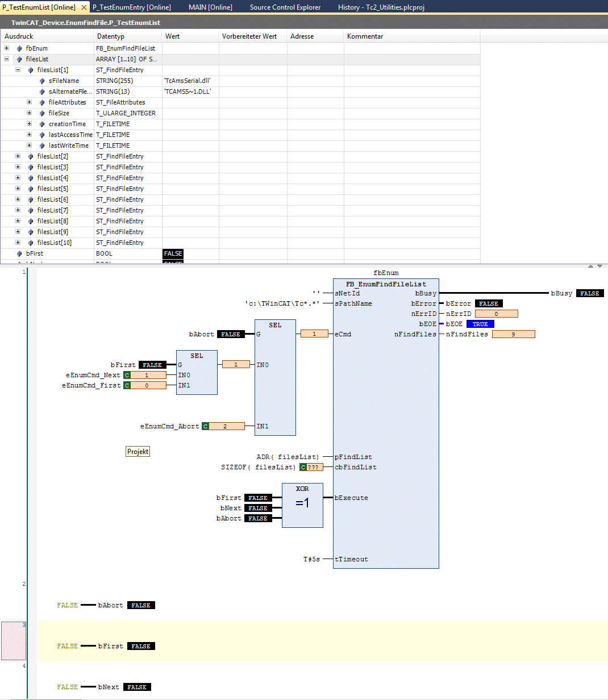Click the 'TCAMSS~1.DLL' value cell
Screen dimensions: 608x700
pyautogui.click(x=190, y=91)
